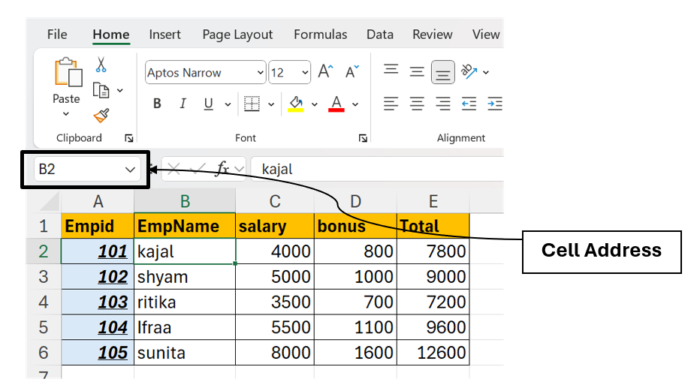Select the row 3 header

tap(43, 277)
